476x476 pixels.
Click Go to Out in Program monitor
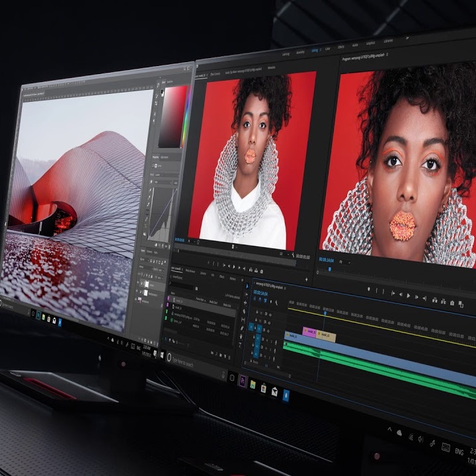pos(424,298)
